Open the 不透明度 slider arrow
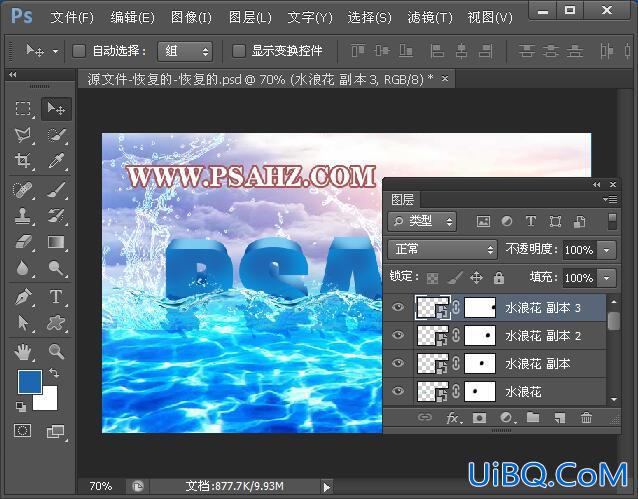The height and width of the screenshot is (499, 638). click(607, 250)
